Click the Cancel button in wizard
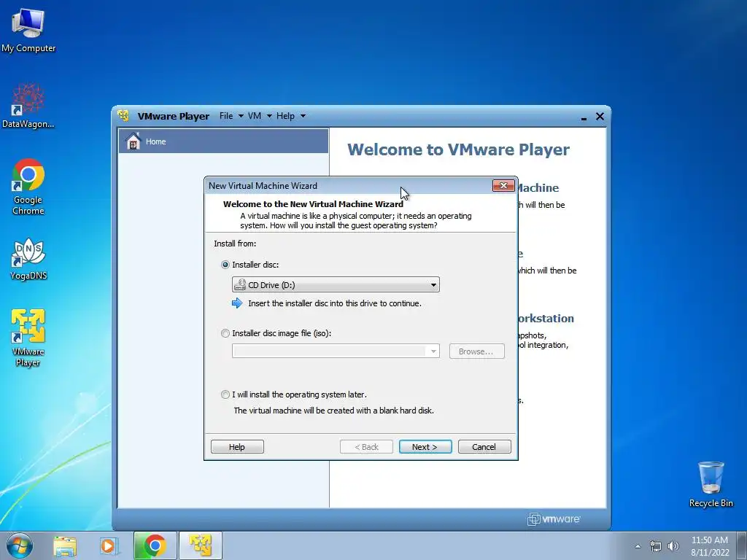The image size is (747, 560). click(484, 447)
